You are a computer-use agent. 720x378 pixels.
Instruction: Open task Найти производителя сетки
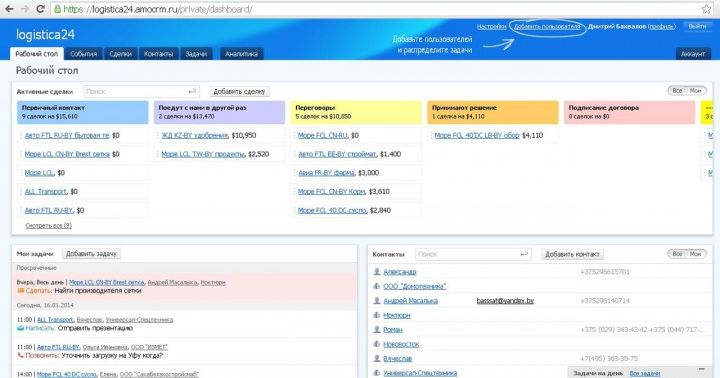tap(98, 291)
